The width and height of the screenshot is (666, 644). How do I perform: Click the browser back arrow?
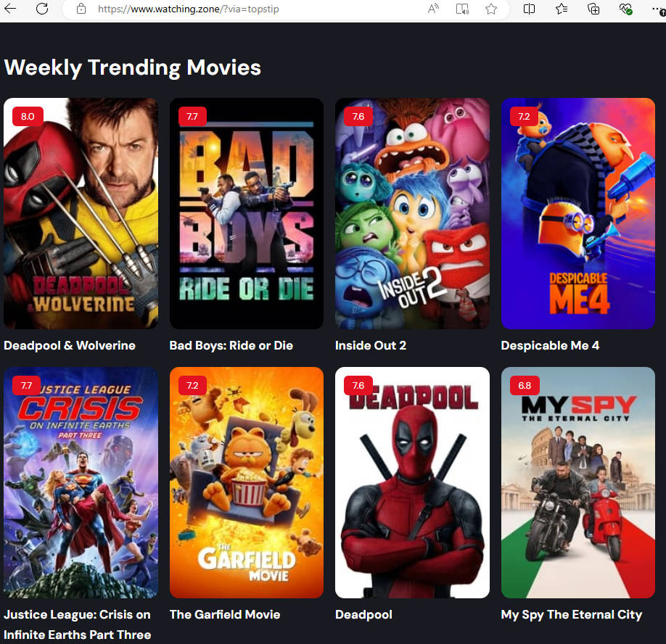(9, 8)
